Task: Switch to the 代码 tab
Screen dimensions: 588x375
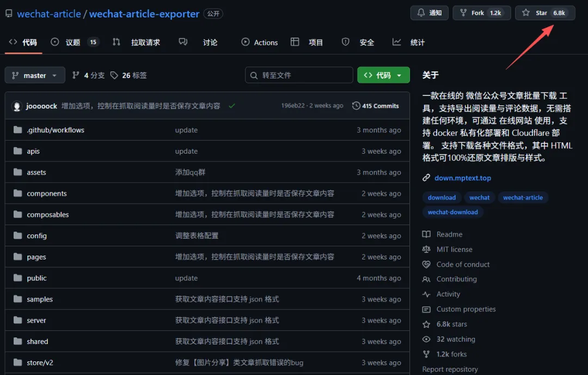Action: tap(23, 43)
